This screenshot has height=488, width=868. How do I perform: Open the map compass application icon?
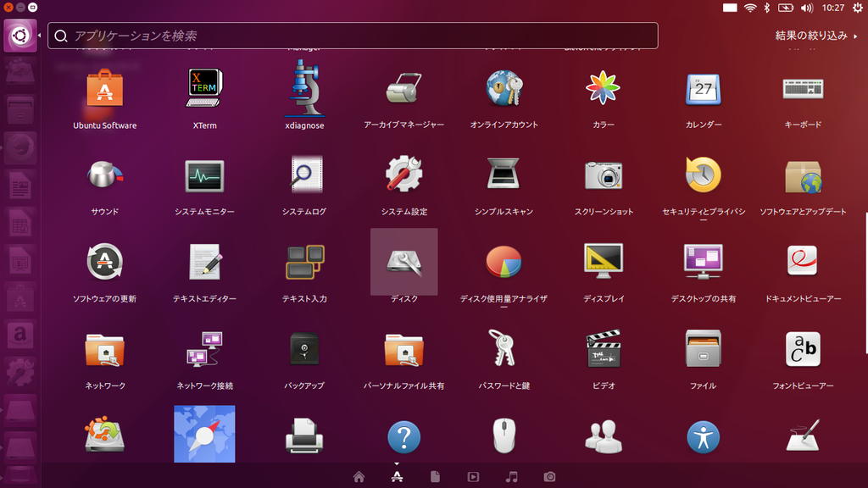point(204,434)
